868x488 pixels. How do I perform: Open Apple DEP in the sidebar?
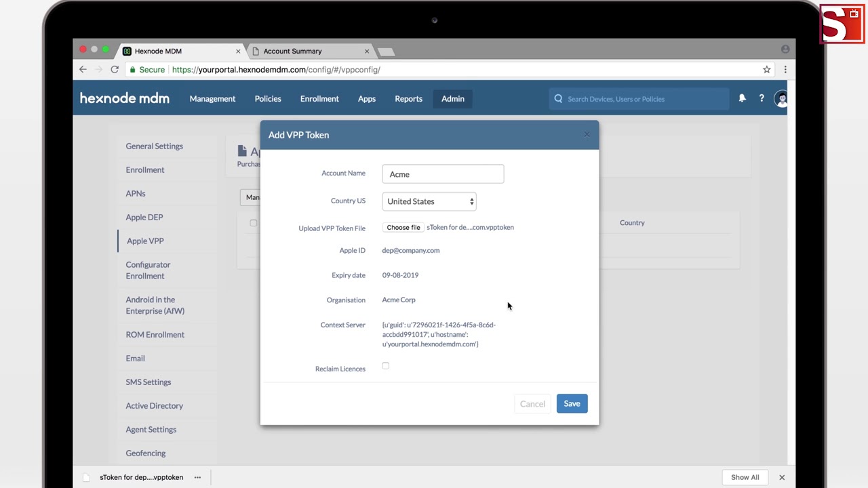tap(144, 217)
